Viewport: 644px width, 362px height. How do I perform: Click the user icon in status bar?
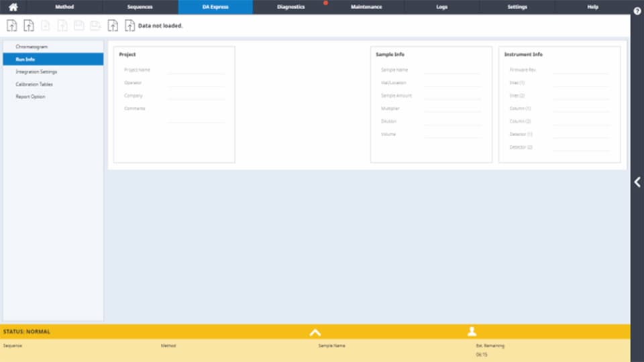tap(472, 331)
